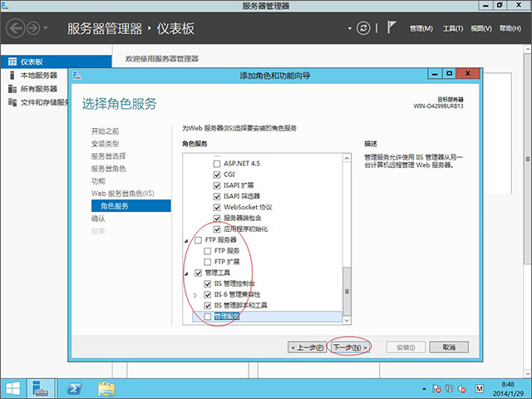Expand the IIS 6 管理兼容性 node
Screen dimensions: 532x399
point(195,295)
